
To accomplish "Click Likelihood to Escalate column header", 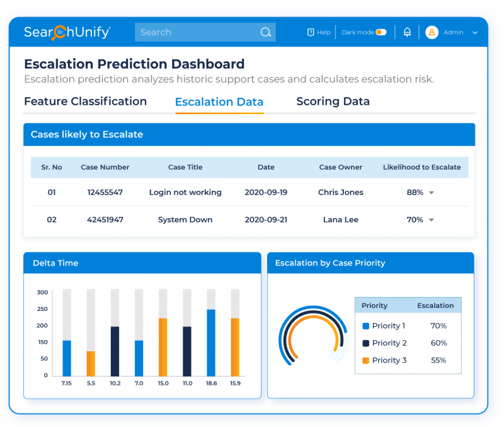I will click(421, 167).
